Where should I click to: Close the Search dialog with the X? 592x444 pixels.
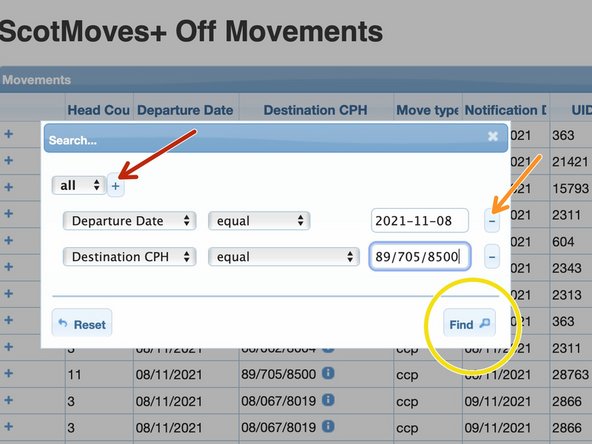click(492, 136)
